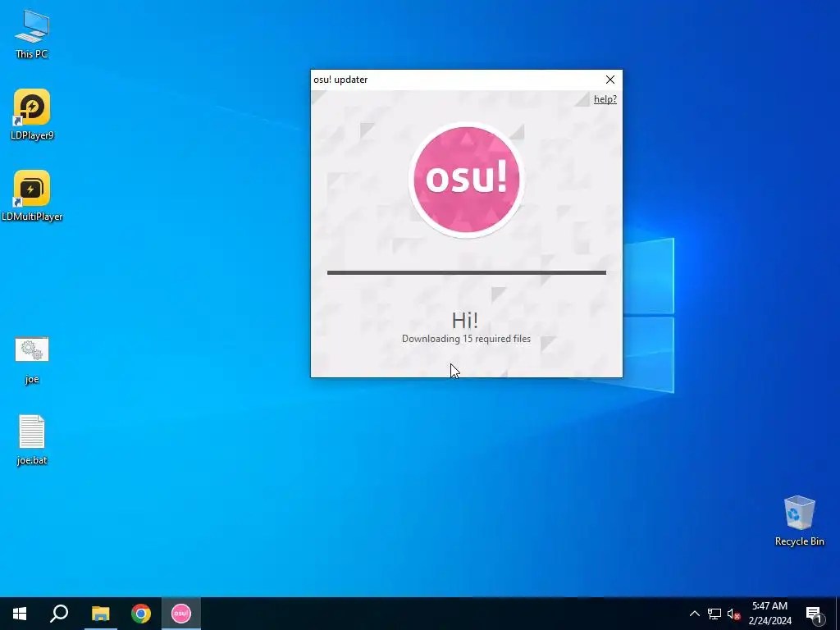Open File Explorer from taskbar
840x630 pixels.
coord(100,614)
